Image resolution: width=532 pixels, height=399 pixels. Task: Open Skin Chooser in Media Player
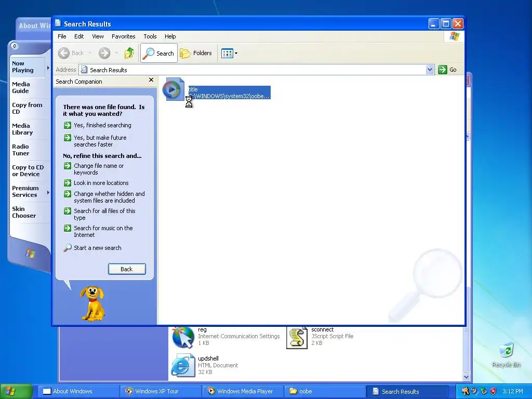tap(24, 212)
